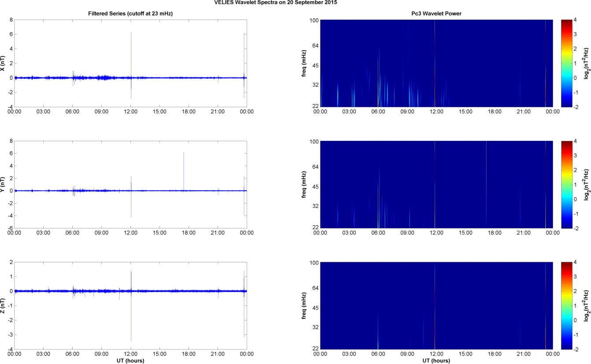Click the 03:00 tick label under X plot

click(44, 111)
